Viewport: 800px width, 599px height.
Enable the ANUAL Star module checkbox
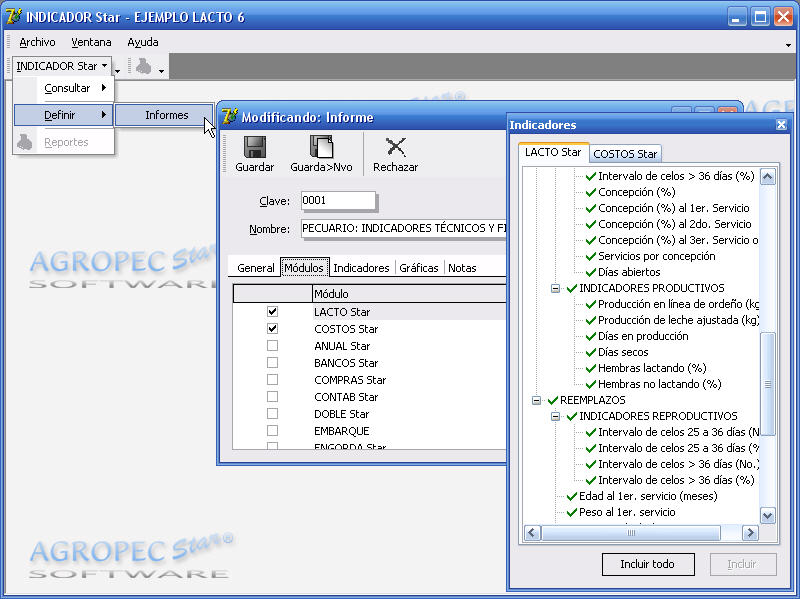click(x=272, y=345)
